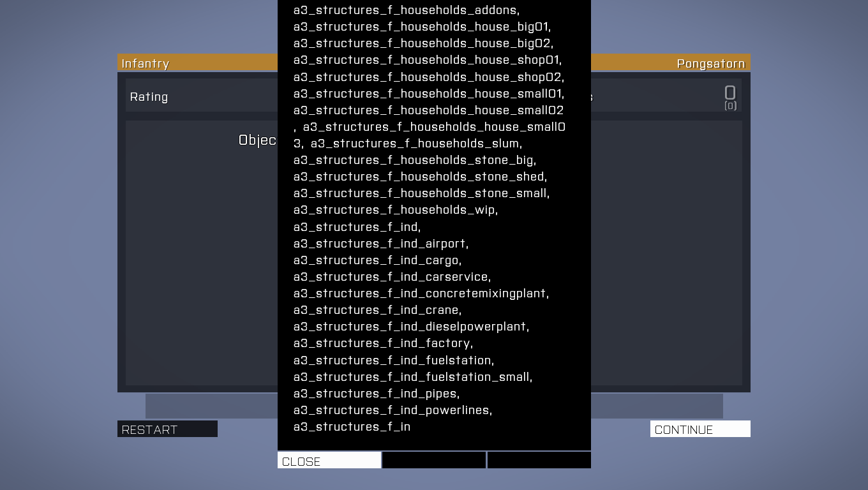
Task: Click the empty rightmost dialog button
Action: click(539, 461)
